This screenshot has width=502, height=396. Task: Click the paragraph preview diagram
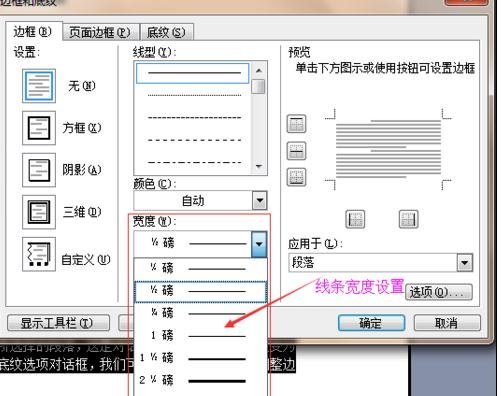pos(388,149)
